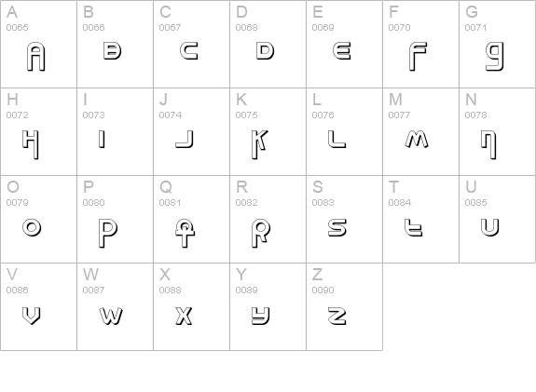Viewport: 536px width, 392px height.
Task: Pick the X glyph preview 0088
Action: (x=185, y=316)
